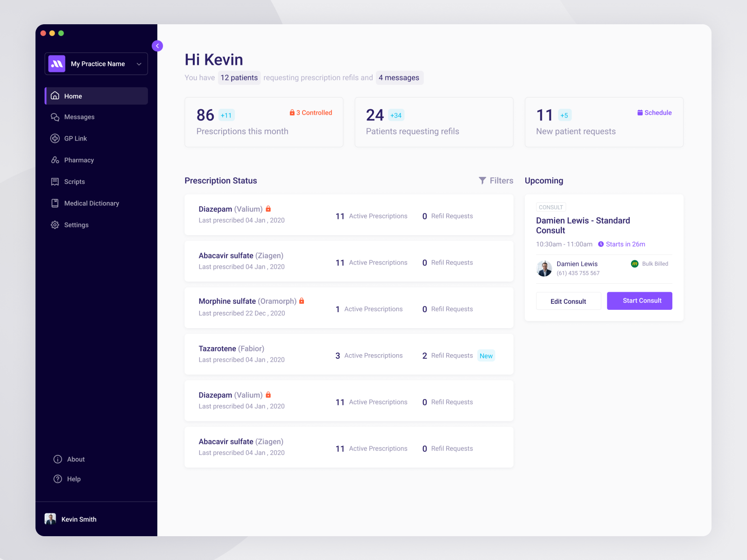Image resolution: width=747 pixels, height=560 pixels.
Task: Click lock icon on first Diazepam (Valium) row
Action: click(268, 209)
